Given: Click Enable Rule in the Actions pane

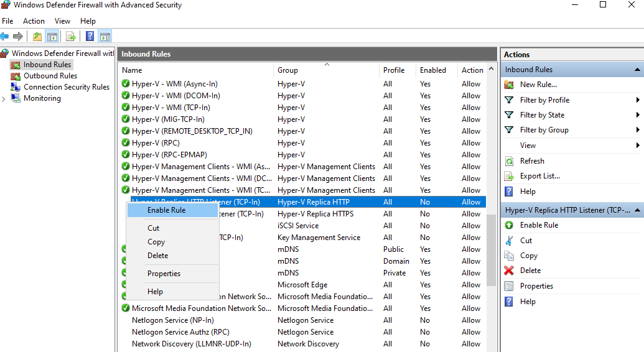Looking at the screenshot, I should [x=539, y=225].
